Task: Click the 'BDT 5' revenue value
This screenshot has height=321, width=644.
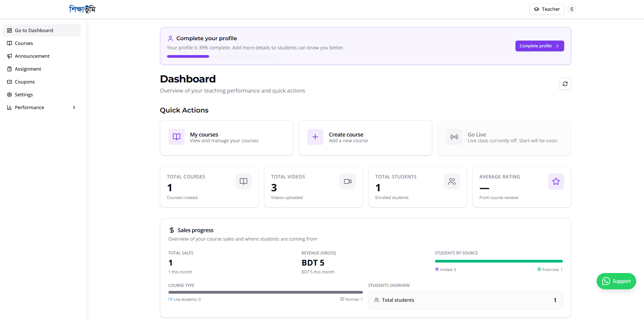Action: click(x=313, y=263)
